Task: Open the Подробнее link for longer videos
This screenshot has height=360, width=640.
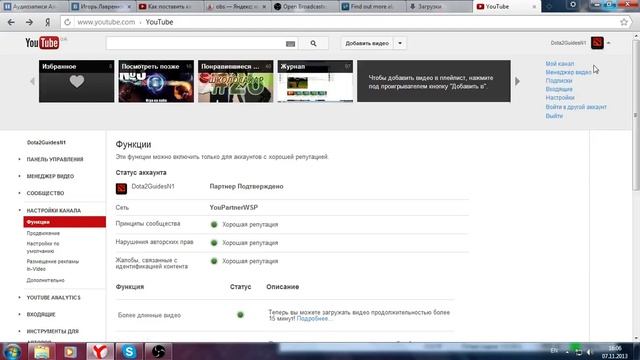Action: 314,319
